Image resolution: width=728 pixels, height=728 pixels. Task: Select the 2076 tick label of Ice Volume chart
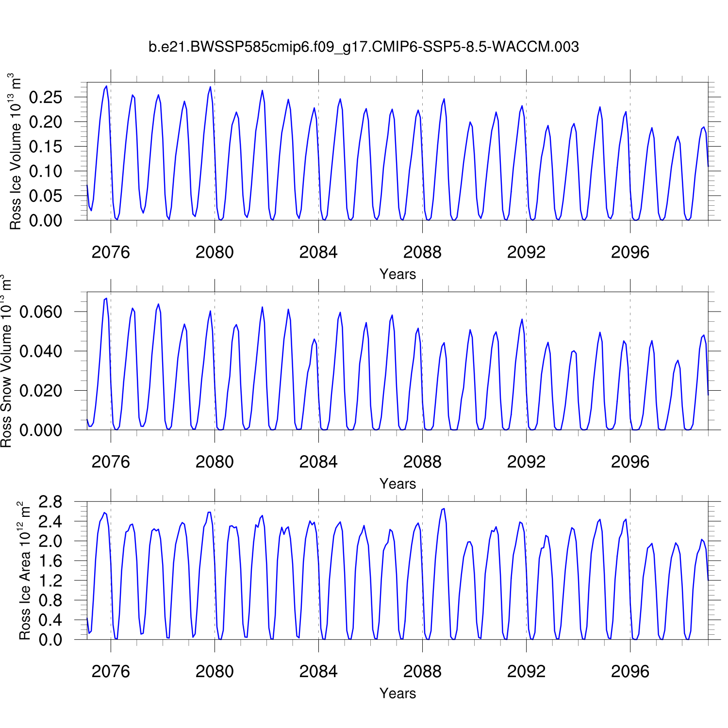point(111,252)
